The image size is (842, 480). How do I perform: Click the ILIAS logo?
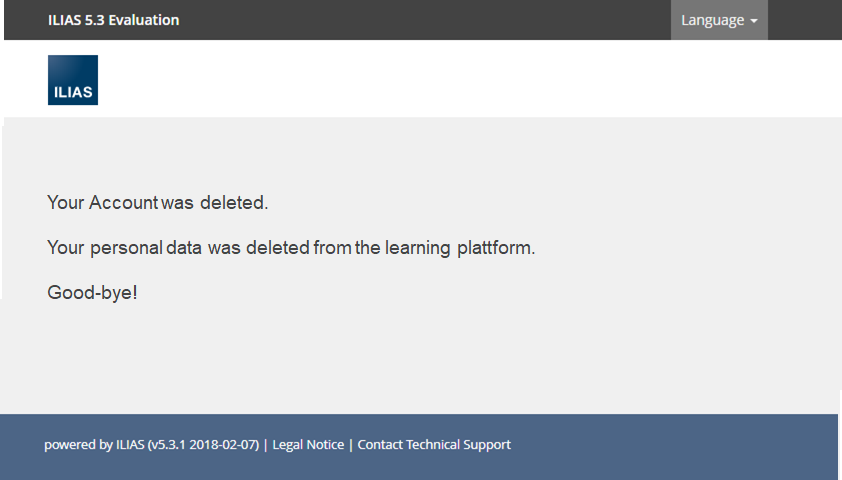click(73, 80)
